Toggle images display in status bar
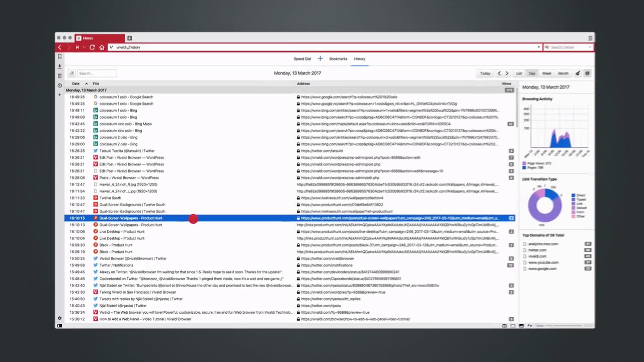 (521, 326)
